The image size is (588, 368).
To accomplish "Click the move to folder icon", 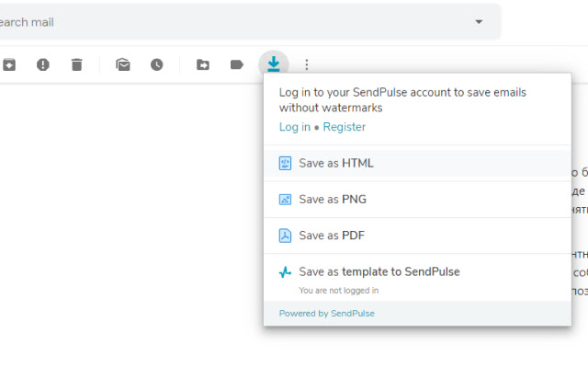I will point(203,64).
